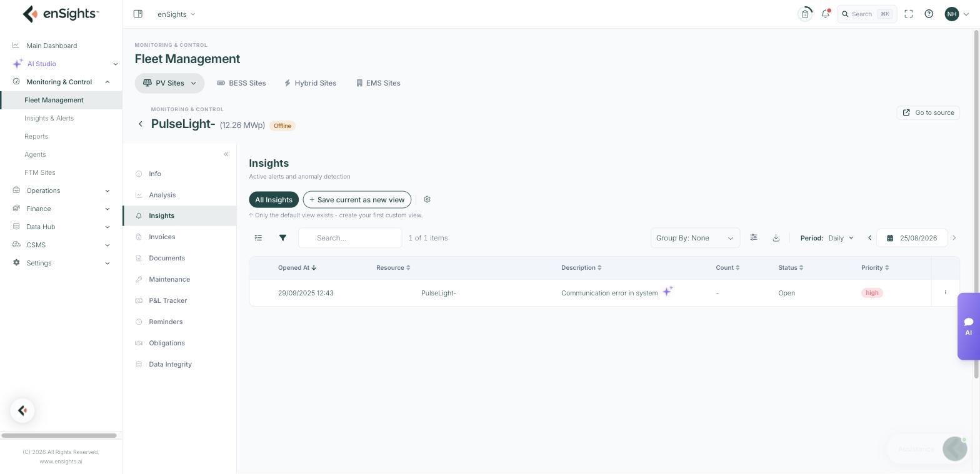Click Save current as new view

357,200
